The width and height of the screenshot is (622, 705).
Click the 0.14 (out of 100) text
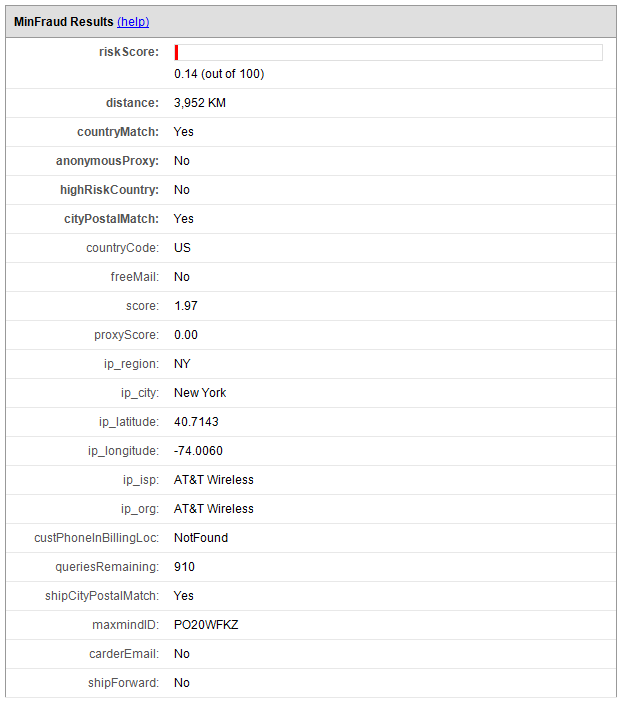[x=219, y=74]
